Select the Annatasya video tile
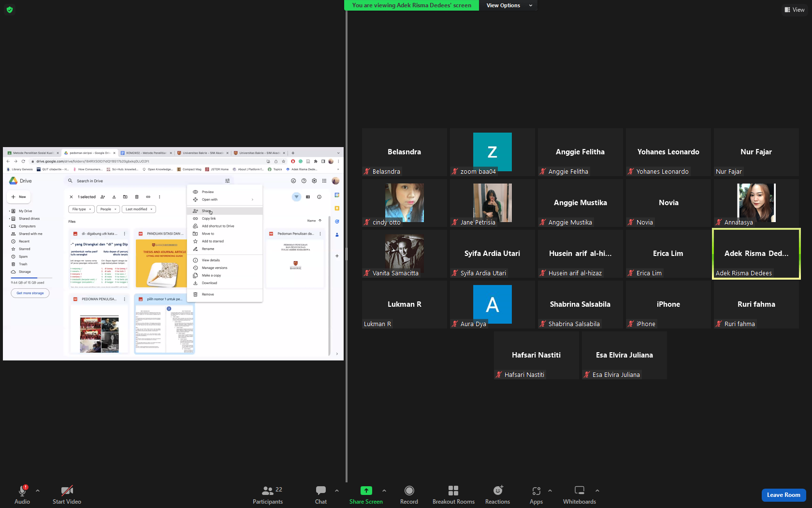The image size is (812, 508). (756, 203)
